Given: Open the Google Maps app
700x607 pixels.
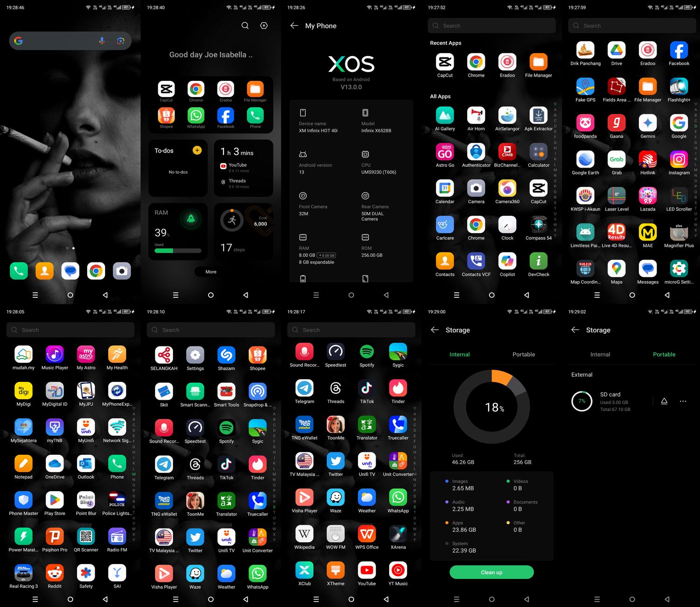Looking at the screenshot, I should [x=616, y=268].
